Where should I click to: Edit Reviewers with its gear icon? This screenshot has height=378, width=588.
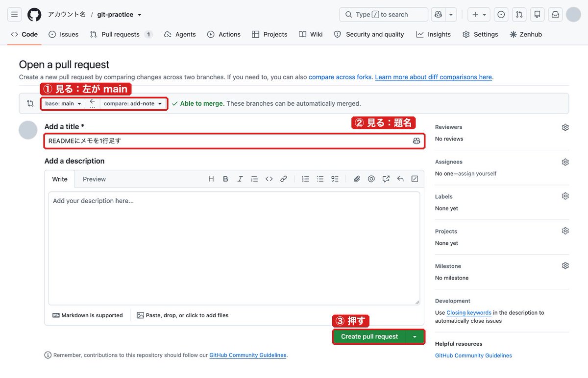[x=565, y=127]
